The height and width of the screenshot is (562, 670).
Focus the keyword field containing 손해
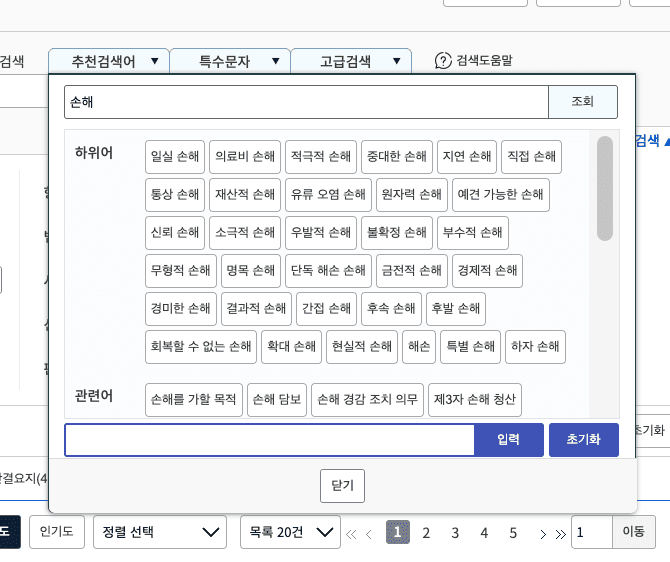[306, 102]
